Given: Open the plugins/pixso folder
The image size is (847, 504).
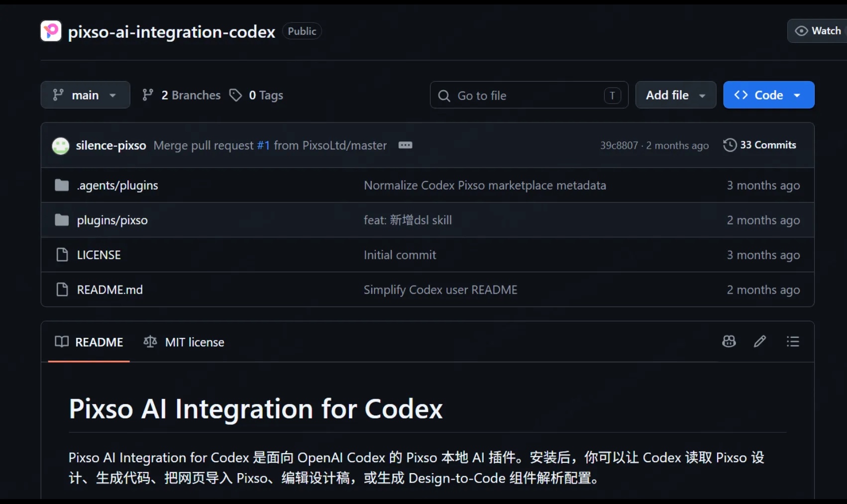Looking at the screenshot, I should point(112,220).
